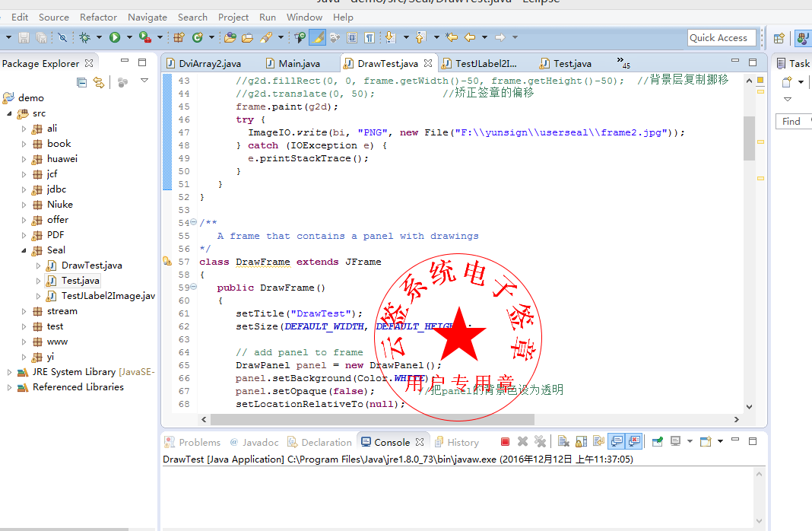Click into the Quick Access field
This screenshot has width=812, height=531.
[722, 38]
